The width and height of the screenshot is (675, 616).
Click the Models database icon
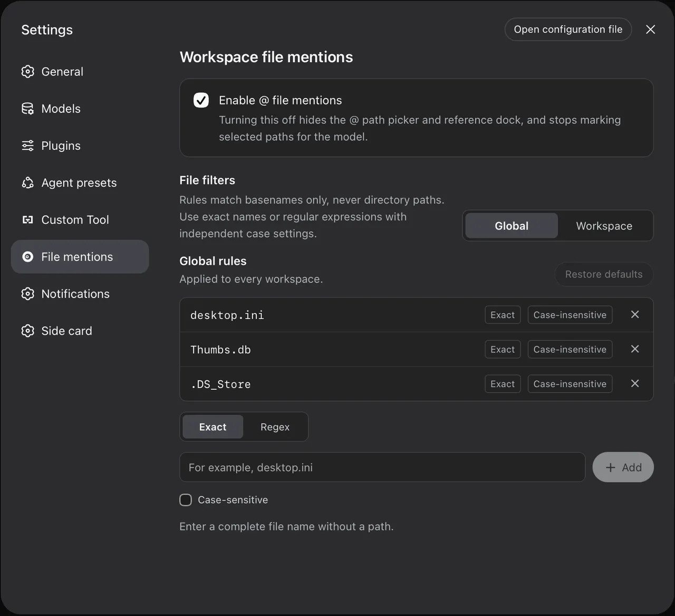[x=27, y=109]
